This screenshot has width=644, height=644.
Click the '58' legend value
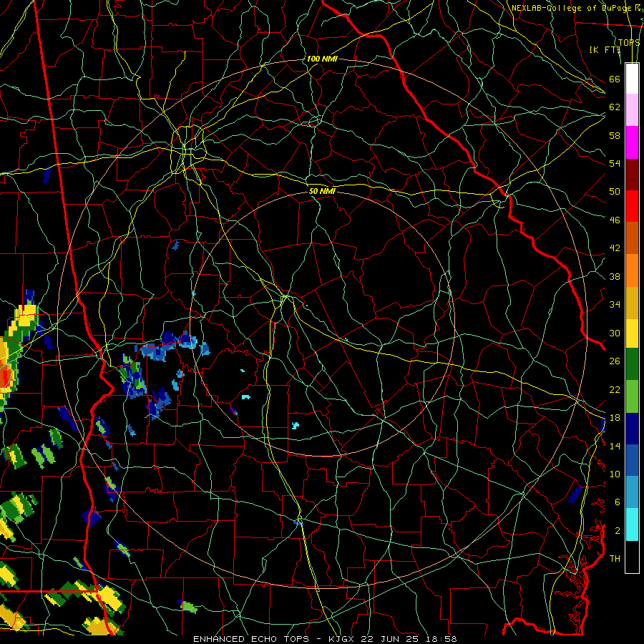coord(615,135)
